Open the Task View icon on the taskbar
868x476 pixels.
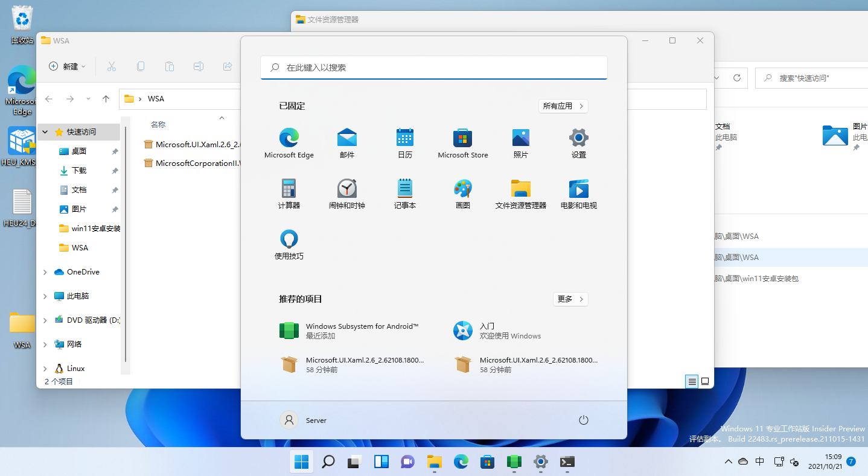pos(354,462)
